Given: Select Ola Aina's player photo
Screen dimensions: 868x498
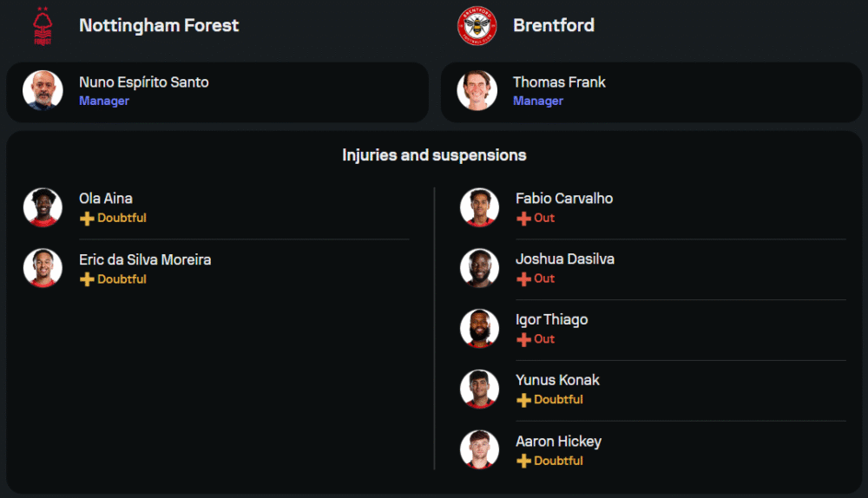Looking at the screenshot, I should coord(43,207).
